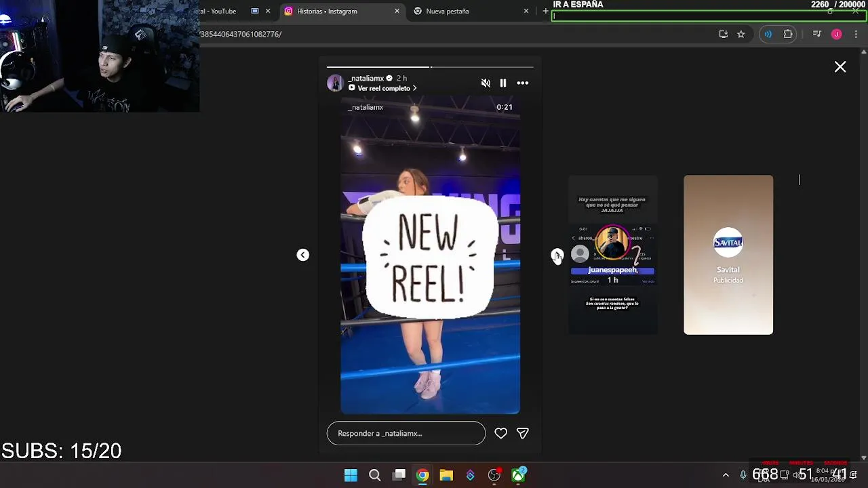Close the Historias • Instagram tab
Screen dimensions: 868x488
click(x=397, y=11)
